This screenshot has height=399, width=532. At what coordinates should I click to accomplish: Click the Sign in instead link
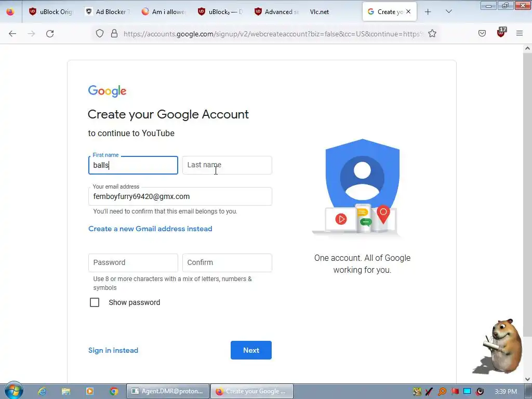point(113,350)
